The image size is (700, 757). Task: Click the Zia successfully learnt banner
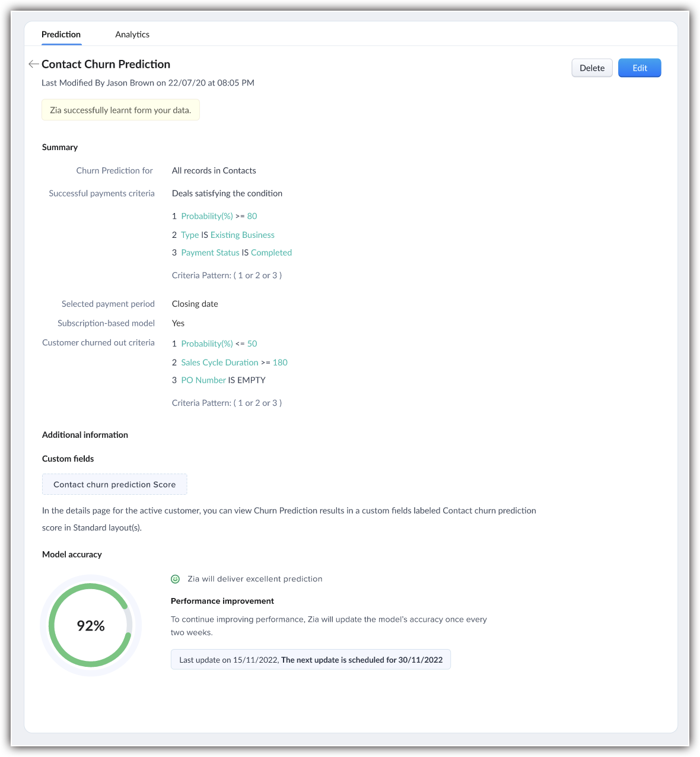pos(120,110)
